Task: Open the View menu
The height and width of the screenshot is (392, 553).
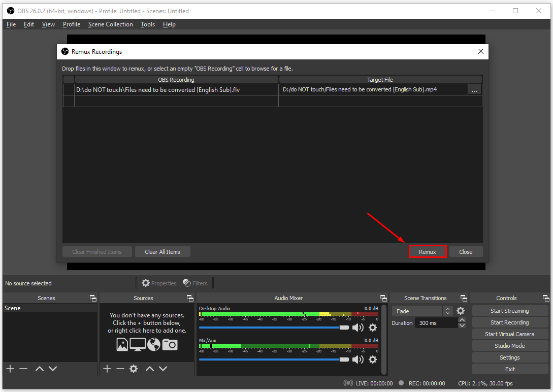Action: (48, 24)
